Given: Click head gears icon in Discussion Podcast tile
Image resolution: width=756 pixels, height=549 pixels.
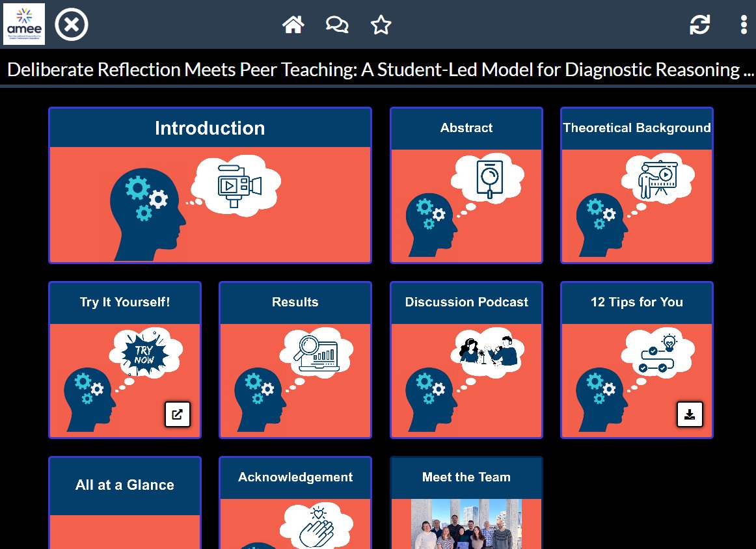Looking at the screenshot, I should tap(431, 400).
